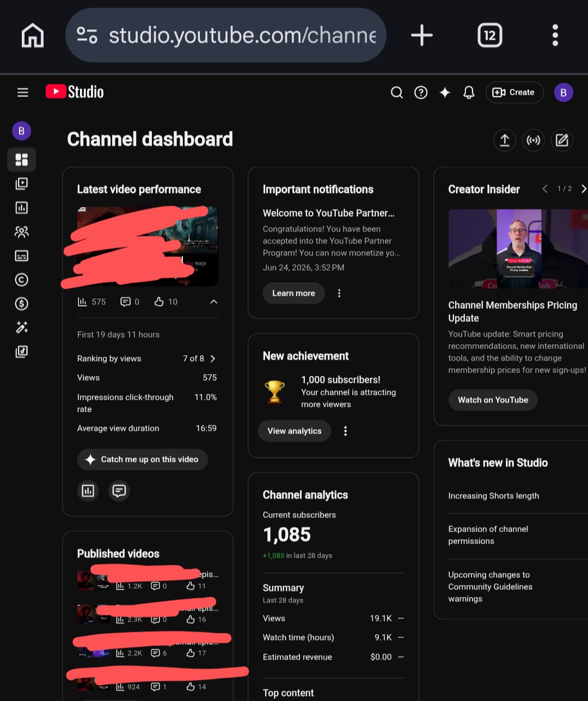Open the browser three-dot overflow menu
Viewport: 588px width, 701px height.
tap(555, 35)
